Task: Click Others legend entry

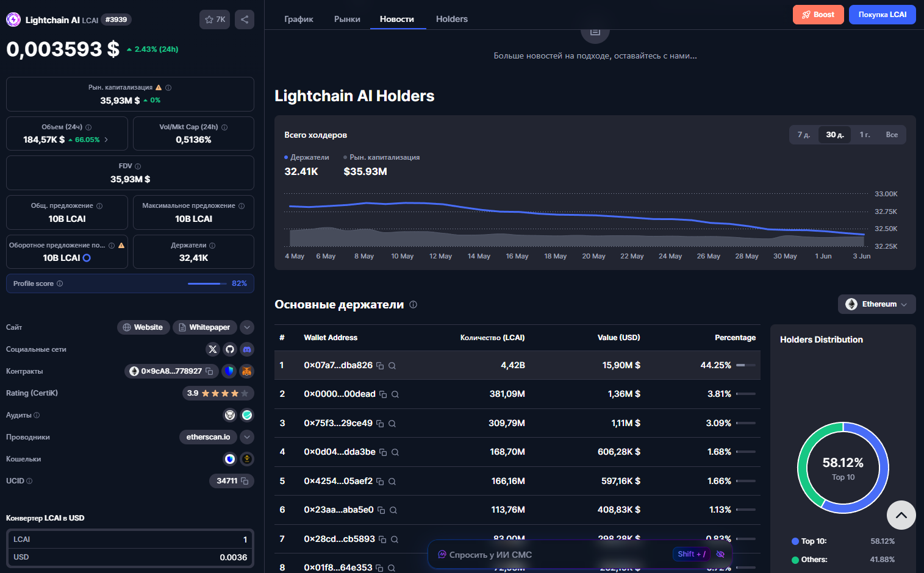Action: 843,560
